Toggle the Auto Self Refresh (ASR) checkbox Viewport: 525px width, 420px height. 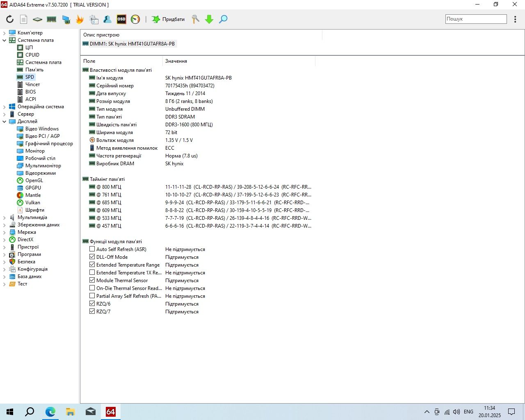(92, 249)
